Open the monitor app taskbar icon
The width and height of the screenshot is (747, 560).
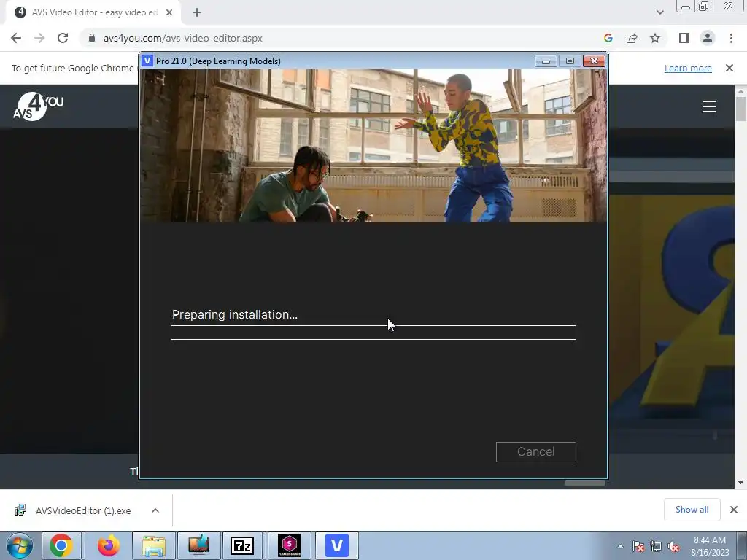(198, 545)
